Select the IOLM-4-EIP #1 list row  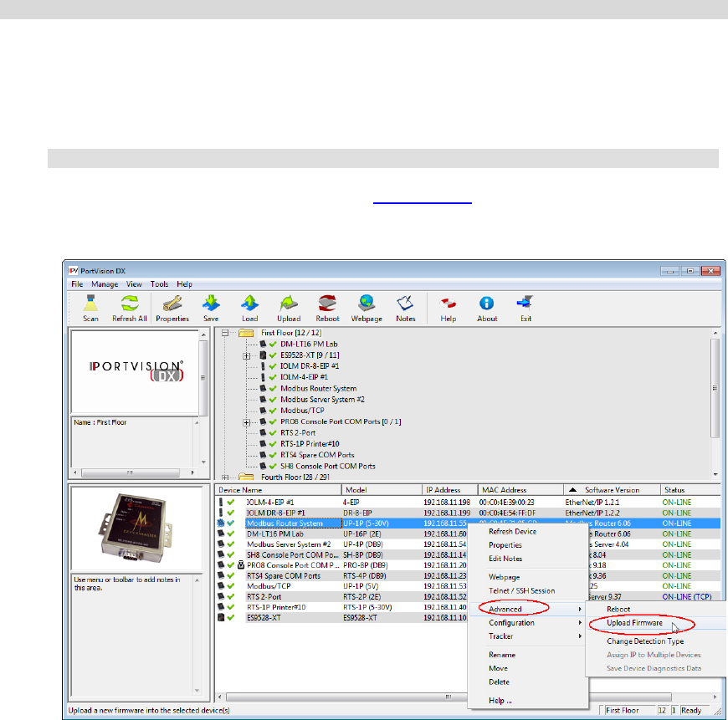click(x=468, y=502)
